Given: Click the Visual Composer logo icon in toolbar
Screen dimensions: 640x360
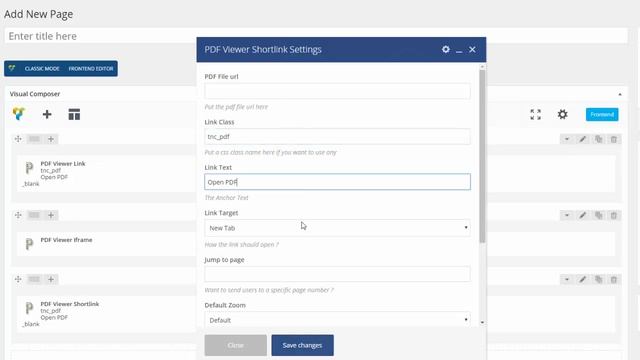Looking at the screenshot, I should point(18,114).
